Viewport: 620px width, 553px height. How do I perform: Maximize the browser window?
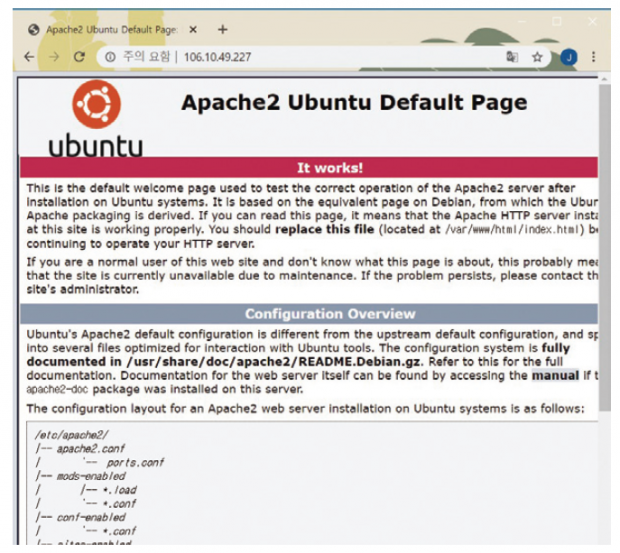click(x=557, y=21)
